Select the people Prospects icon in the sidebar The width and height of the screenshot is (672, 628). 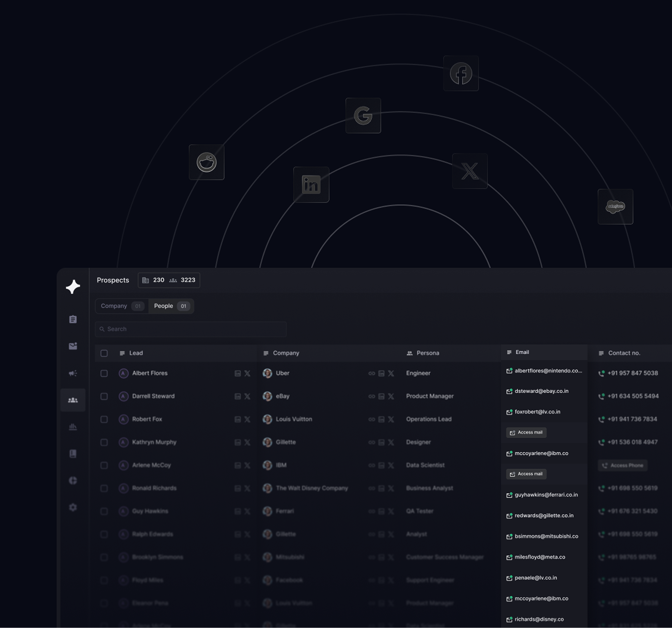(73, 400)
